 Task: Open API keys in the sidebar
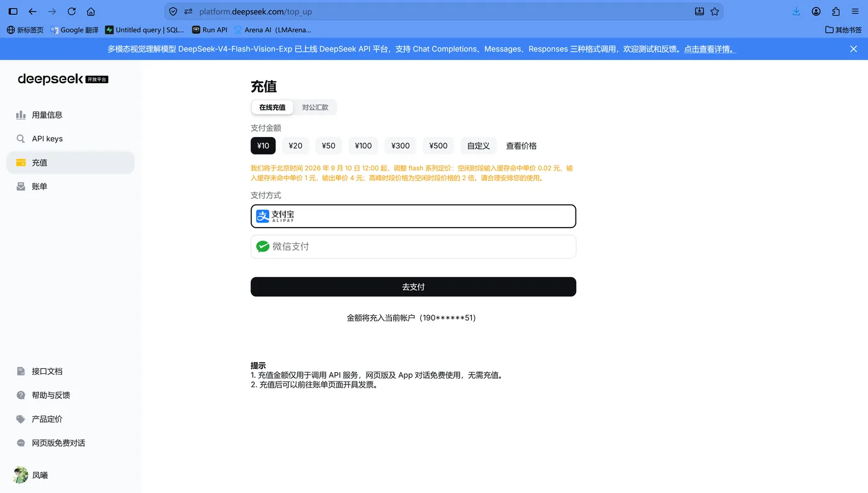(70, 139)
